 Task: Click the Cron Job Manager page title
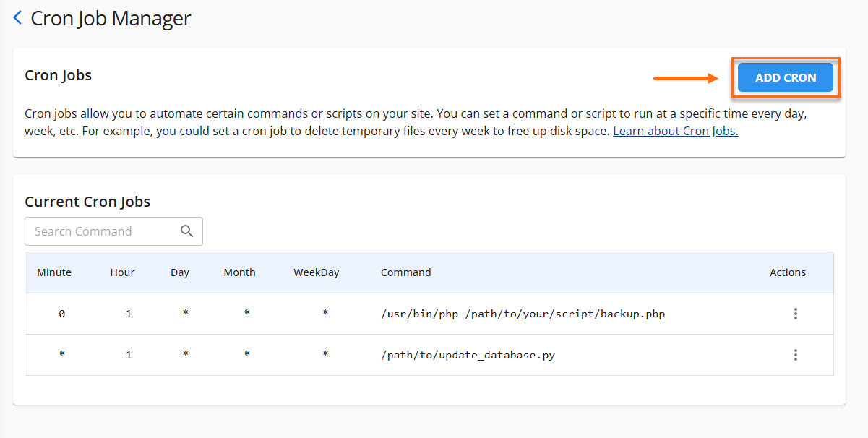click(x=111, y=18)
